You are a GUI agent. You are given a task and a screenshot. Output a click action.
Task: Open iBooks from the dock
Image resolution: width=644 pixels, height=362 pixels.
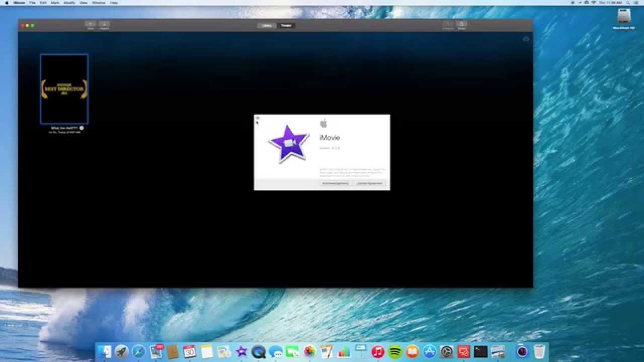(412, 351)
